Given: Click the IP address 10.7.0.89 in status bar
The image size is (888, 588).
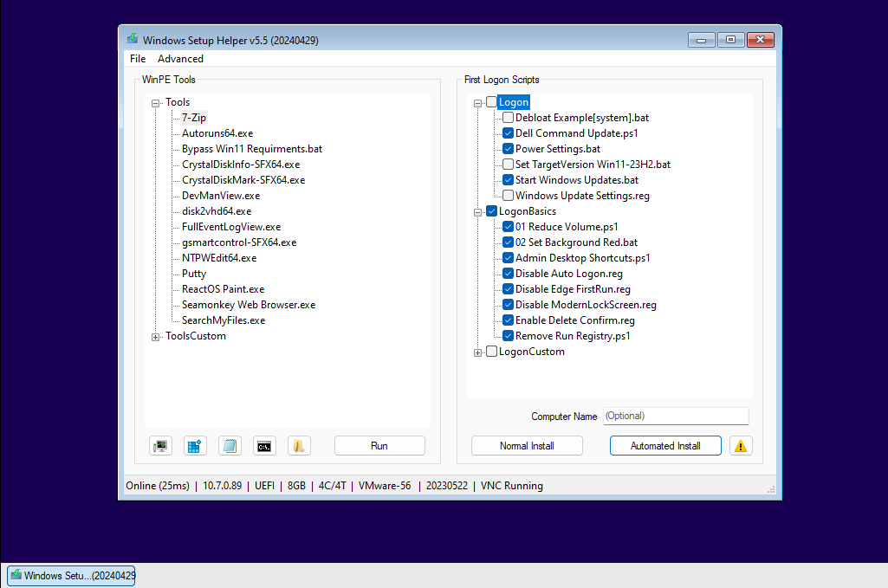Looking at the screenshot, I should [222, 486].
